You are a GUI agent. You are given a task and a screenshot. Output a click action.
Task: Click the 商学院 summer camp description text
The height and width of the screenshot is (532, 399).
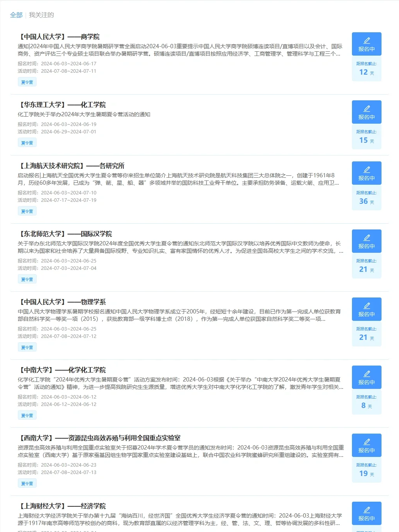180,50
